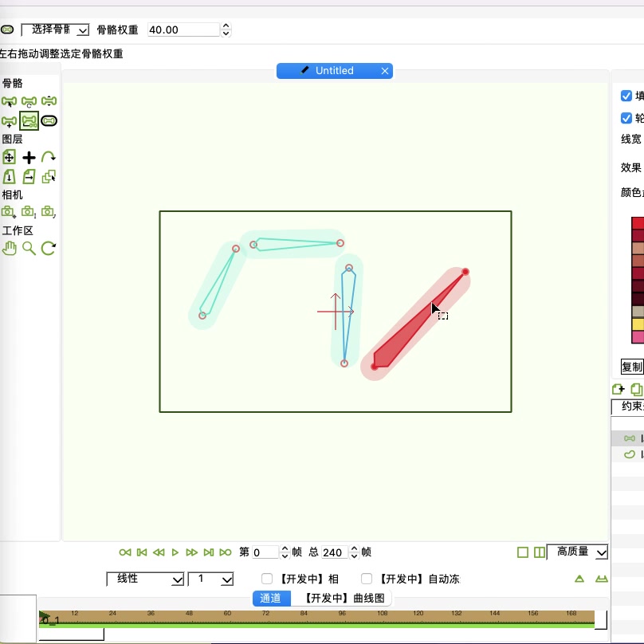
Task: Open the 【开发中】曲线图 tab
Action: click(x=344, y=598)
